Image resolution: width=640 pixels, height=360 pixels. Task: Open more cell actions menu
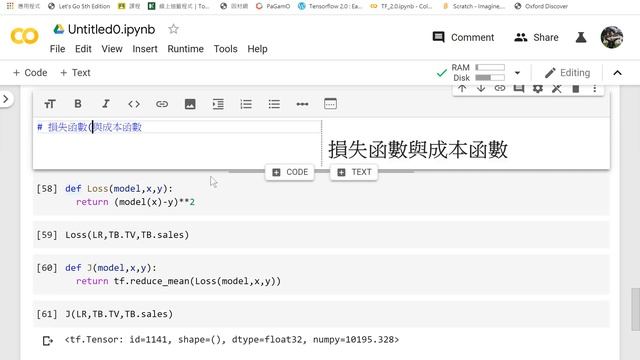595,88
